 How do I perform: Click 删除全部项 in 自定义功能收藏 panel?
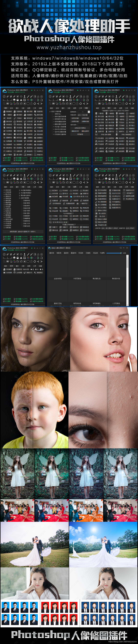click(85, 131)
